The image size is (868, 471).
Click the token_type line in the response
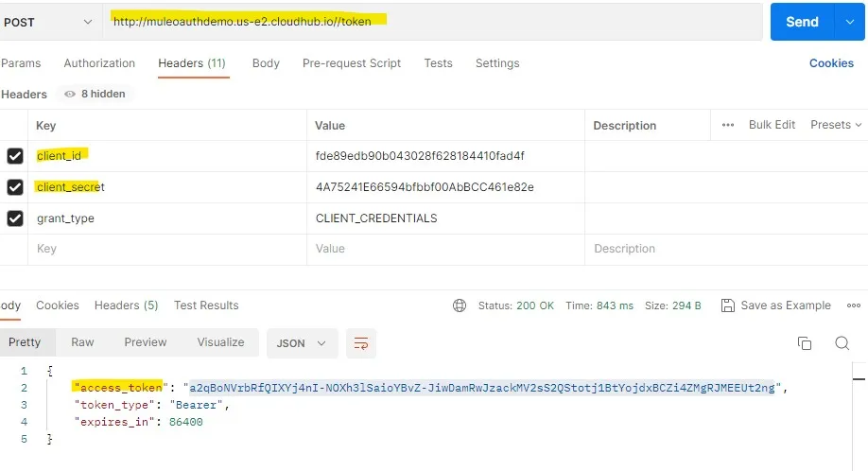[x=151, y=405]
